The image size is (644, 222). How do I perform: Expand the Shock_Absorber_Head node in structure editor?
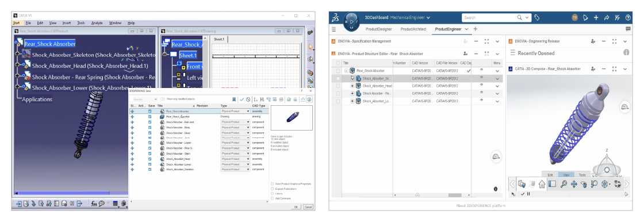(x=352, y=86)
